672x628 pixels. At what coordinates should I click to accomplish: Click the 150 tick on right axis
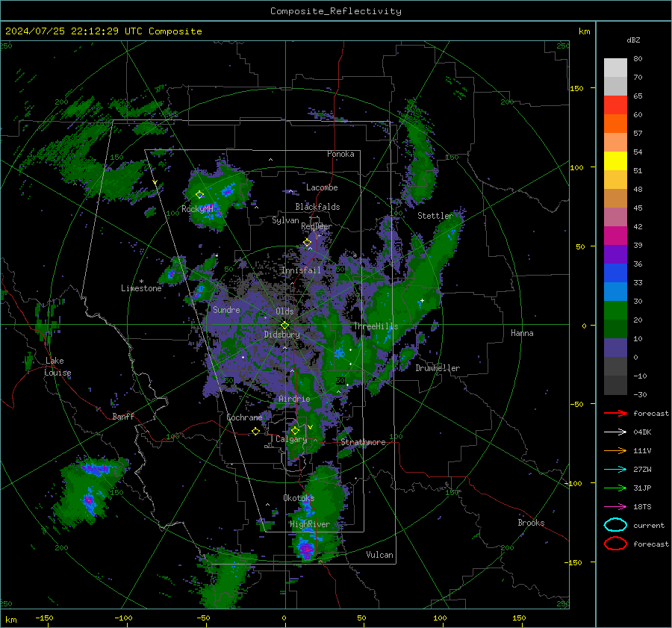pyautogui.click(x=576, y=88)
